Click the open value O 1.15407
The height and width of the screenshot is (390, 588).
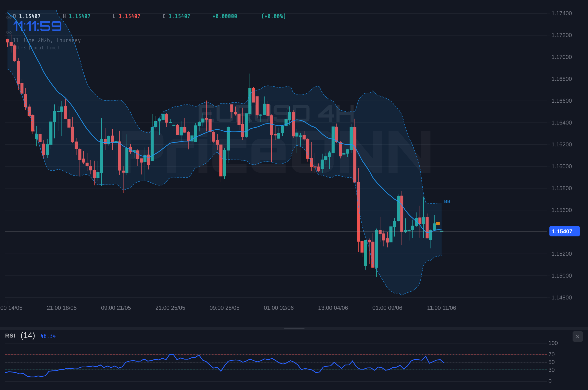click(27, 16)
